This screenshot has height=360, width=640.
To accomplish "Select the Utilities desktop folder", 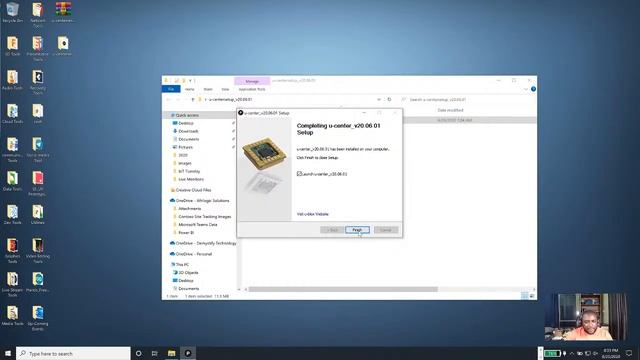I will point(38,215).
